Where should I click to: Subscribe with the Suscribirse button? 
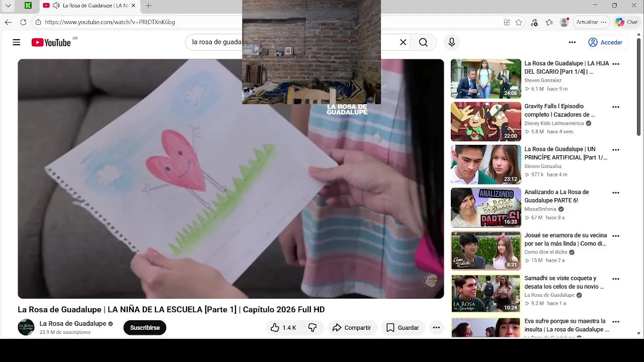pos(145,328)
